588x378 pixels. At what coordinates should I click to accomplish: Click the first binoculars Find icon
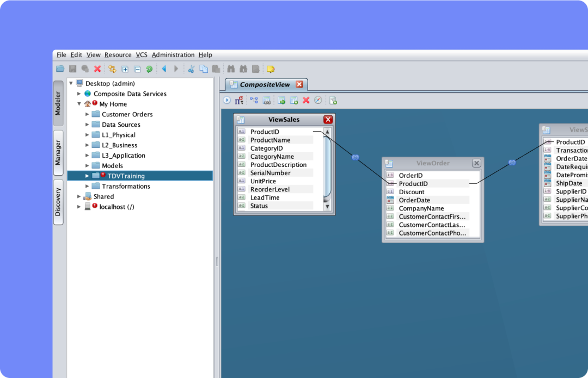click(x=231, y=69)
